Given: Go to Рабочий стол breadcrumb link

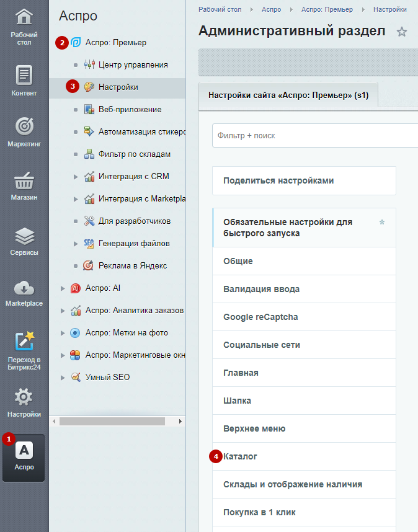Looking at the screenshot, I should (220, 9).
